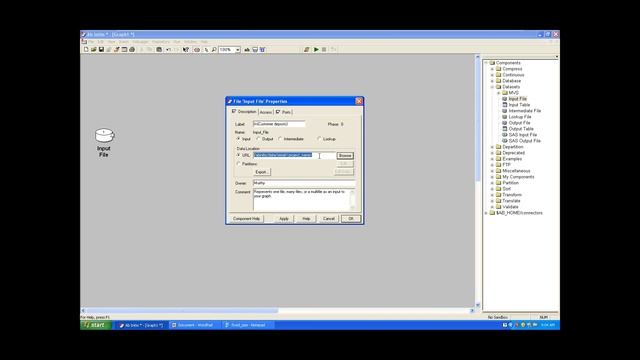Click the Components root folder icon
This screenshot has height=360, width=640.
pos(492,63)
